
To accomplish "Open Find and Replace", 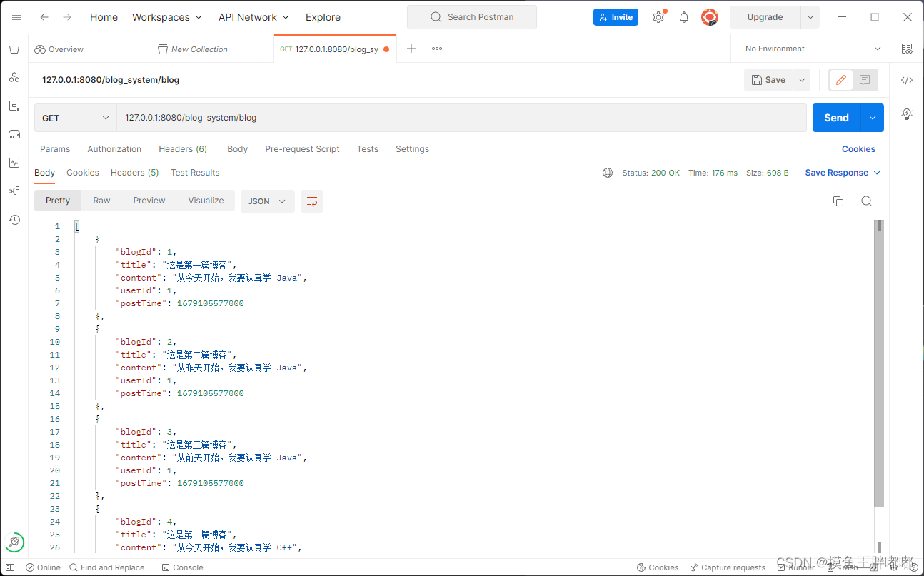I will pos(106,567).
